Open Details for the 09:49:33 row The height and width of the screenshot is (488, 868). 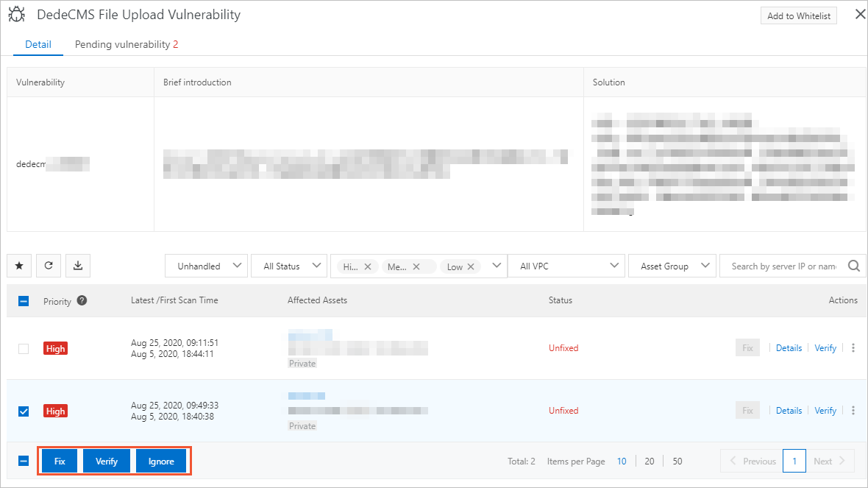pyautogui.click(x=789, y=411)
